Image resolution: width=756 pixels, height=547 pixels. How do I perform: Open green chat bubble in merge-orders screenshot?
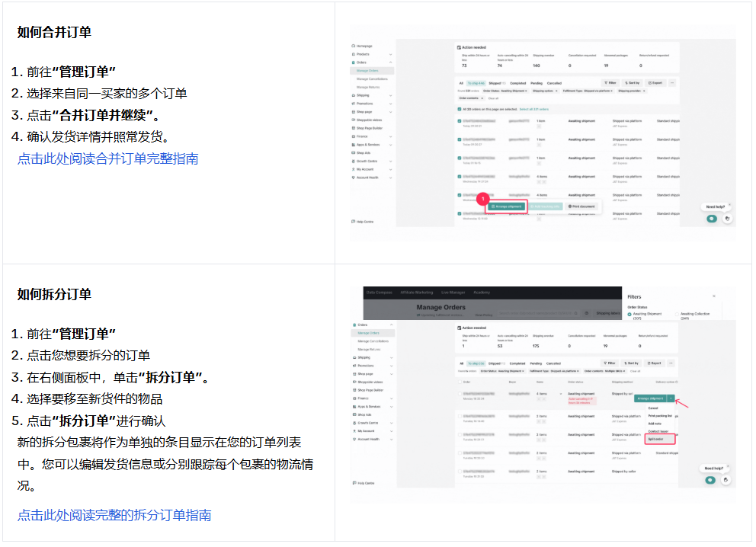click(711, 218)
